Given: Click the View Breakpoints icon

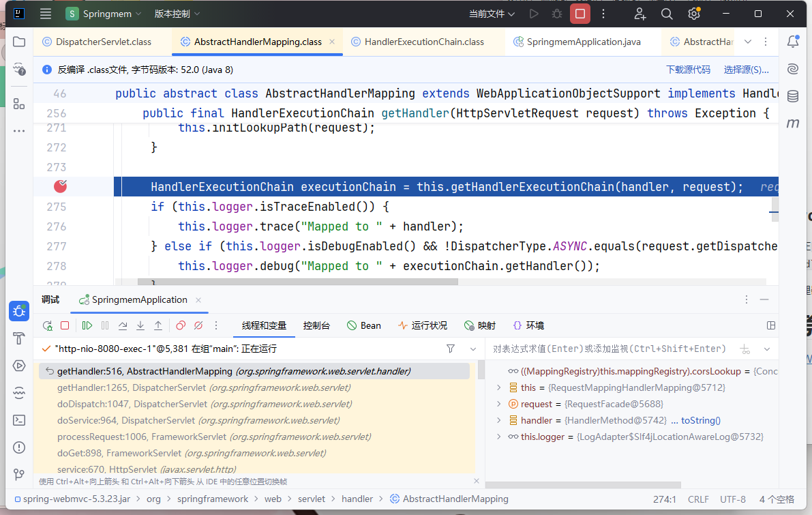Looking at the screenshot, I should (x=181, y=326).
